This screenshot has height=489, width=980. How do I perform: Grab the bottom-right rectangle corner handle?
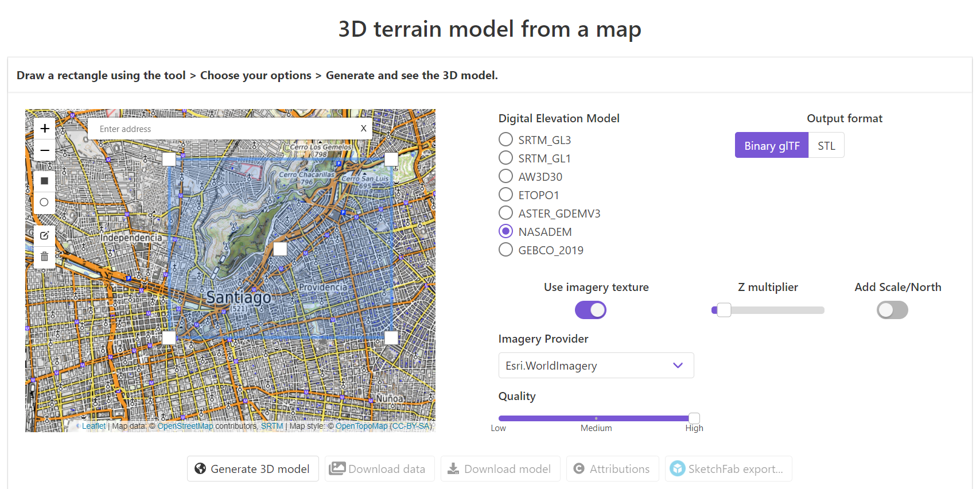point(391,337)
